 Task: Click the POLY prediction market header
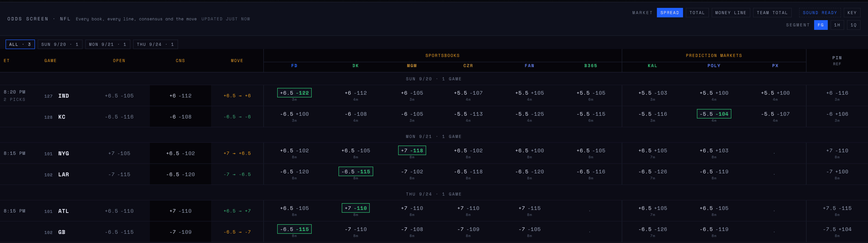714,66
